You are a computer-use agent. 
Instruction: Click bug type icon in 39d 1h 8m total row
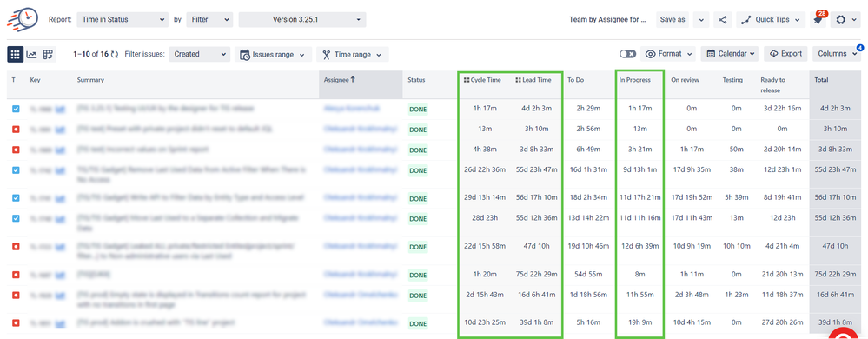pos(16,322)
